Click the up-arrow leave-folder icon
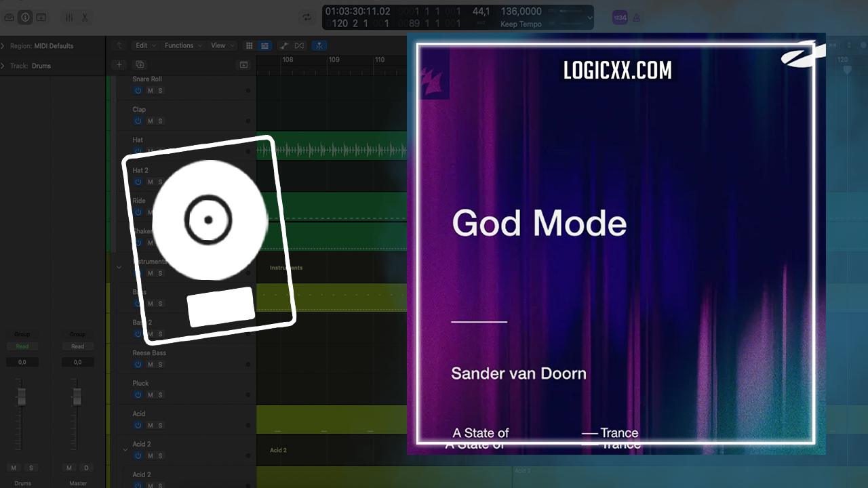Image resolution: width=868 pixels, height=488 pixels. point(119,45)
